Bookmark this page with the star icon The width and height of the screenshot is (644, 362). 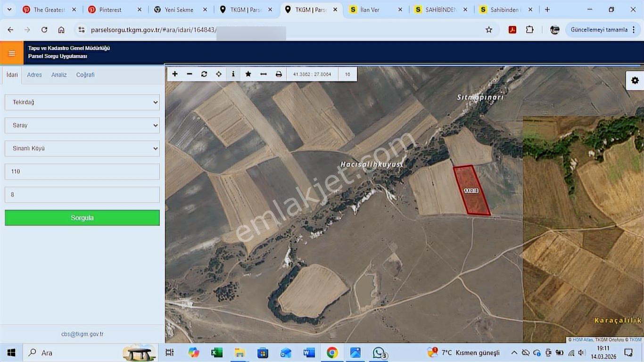(x=489, y=30)
